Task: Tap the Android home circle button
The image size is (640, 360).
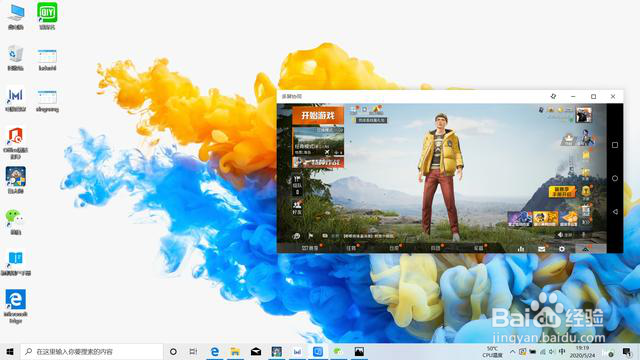Action: tap(615, 178)
